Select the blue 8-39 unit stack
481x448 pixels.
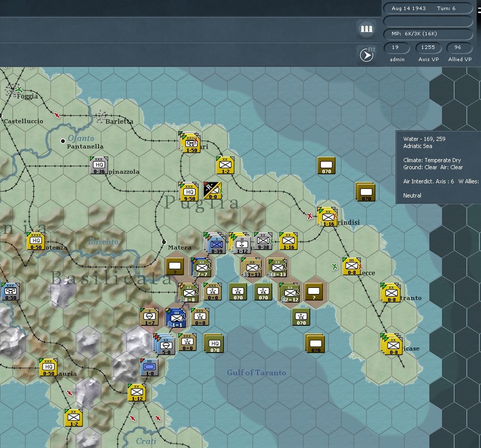click(x=215, y=243)
